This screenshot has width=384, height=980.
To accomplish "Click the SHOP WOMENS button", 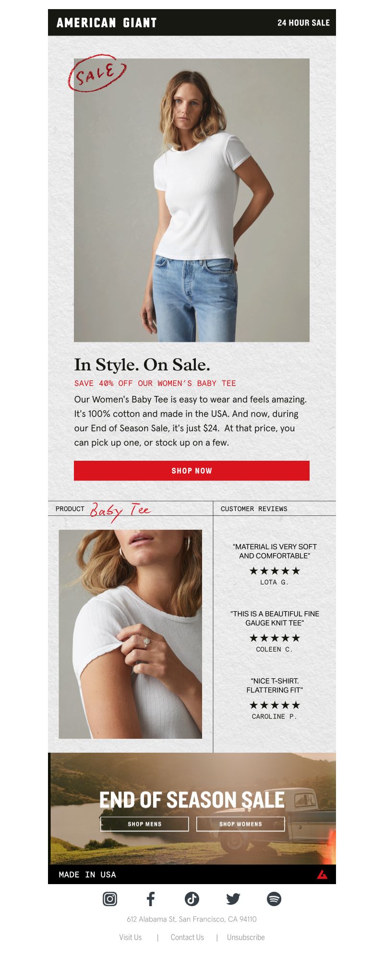I will tap(240, 824).
